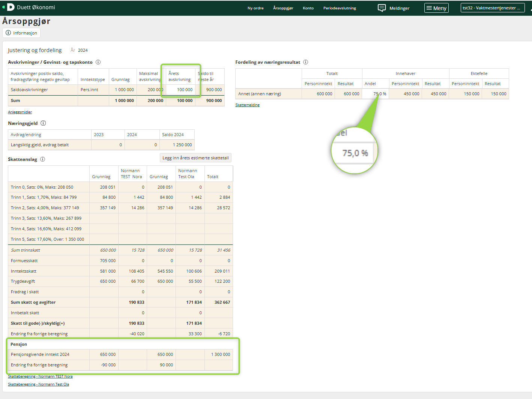Screen dimensions: 532x399
Task: Open the hamburger Meny button
Action: click(436, 8)
